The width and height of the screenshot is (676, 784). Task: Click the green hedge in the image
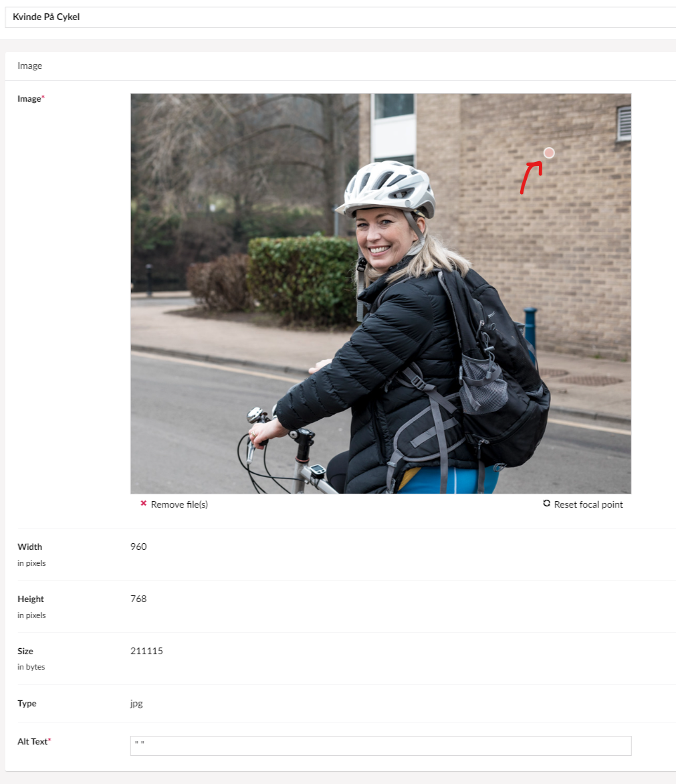point(303,278)
